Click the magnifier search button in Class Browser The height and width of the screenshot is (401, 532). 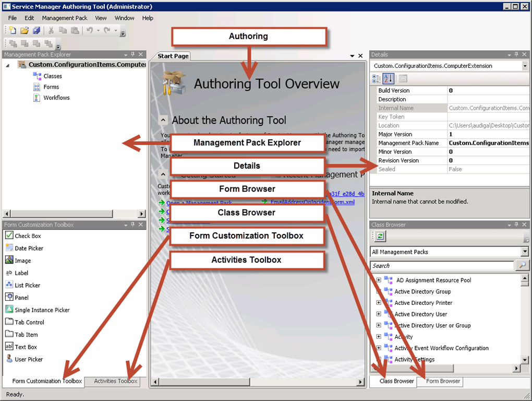coord(523,265)
